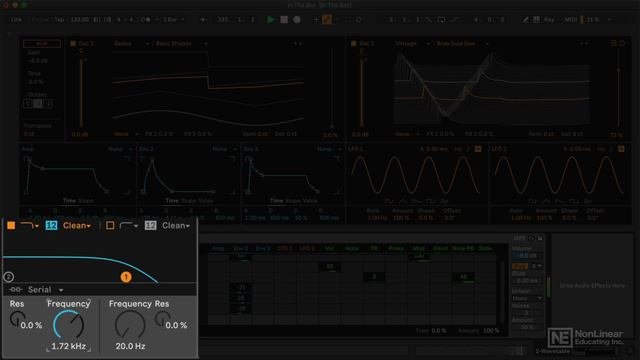Enable Filter 2 on/off square
The width and height of the screenshot is (640, 360).
[110, 225]
